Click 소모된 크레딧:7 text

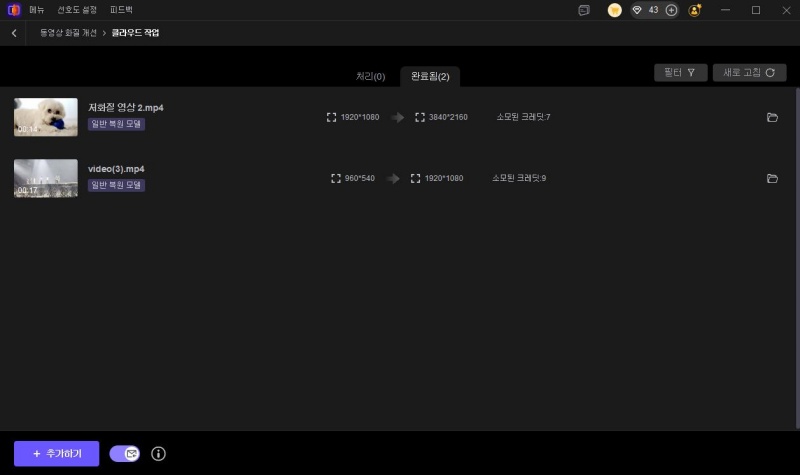523,117
